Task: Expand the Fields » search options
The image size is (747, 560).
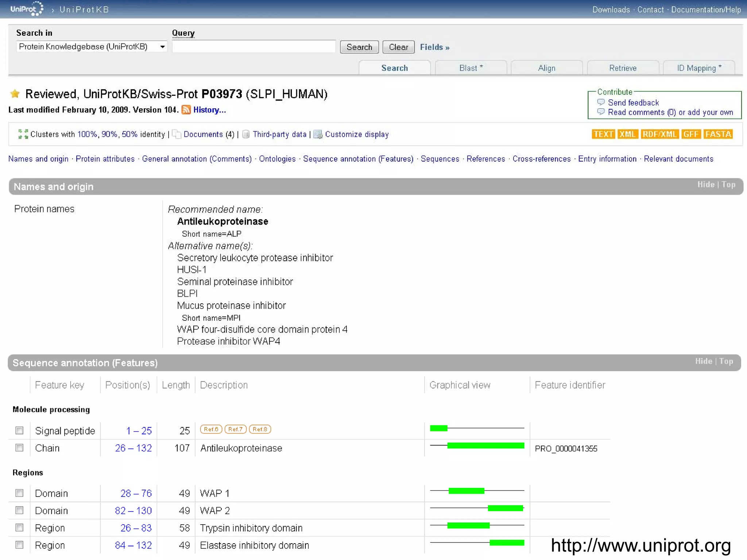Action: [434, 47]
